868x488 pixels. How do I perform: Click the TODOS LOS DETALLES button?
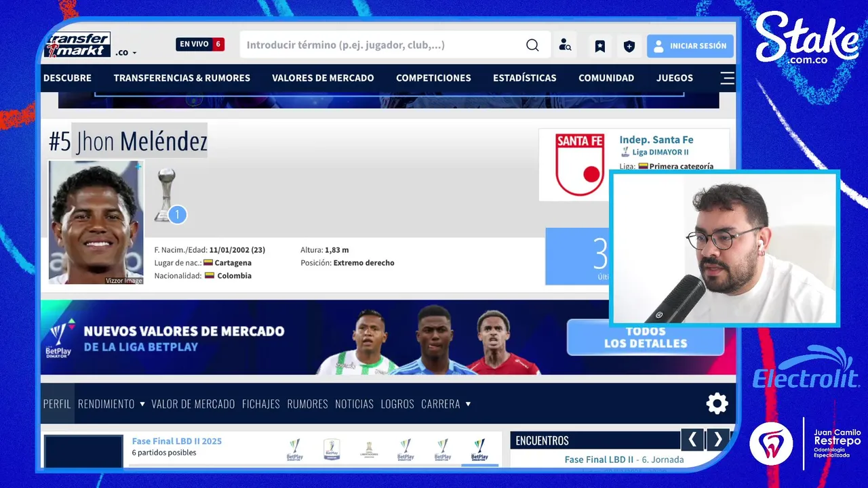646,337
